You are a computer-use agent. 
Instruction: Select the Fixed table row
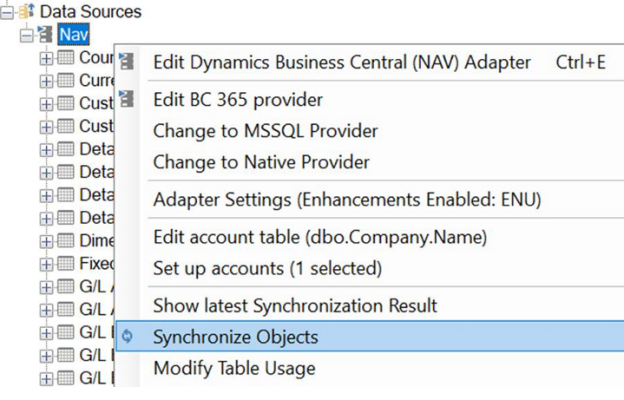click(97, 263)
